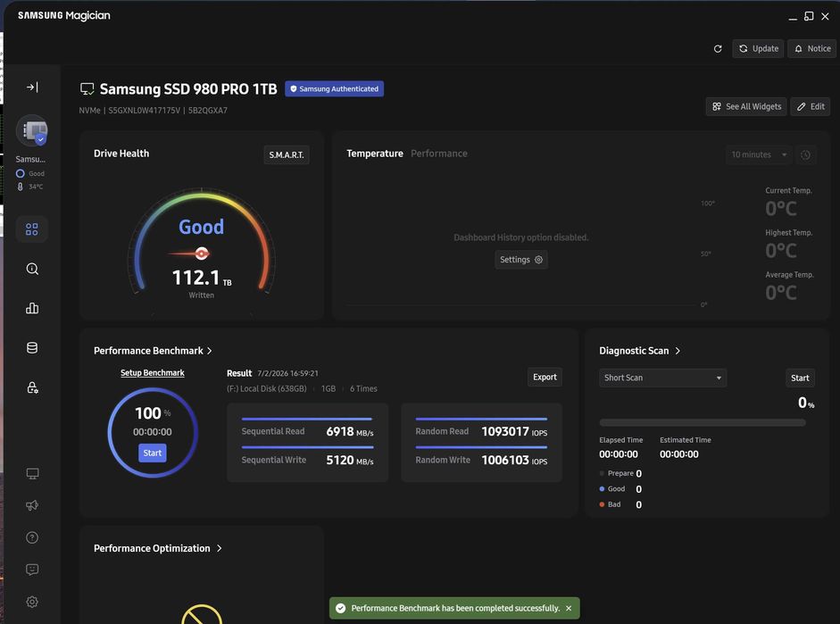This screenshot has width=840, height=624.
Task: Open the Dashboard grid icon in sidebar
Action: pos(32,229)
